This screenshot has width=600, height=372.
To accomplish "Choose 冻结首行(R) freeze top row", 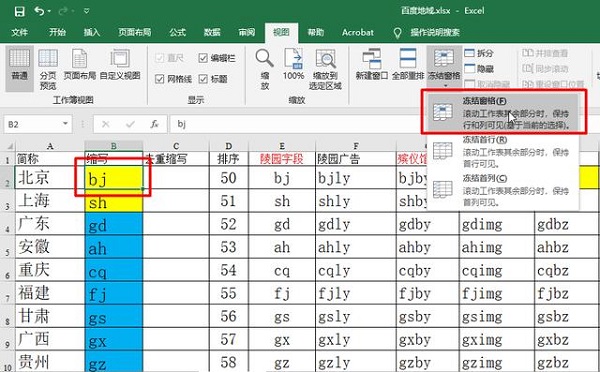I will tap(503, 152).
